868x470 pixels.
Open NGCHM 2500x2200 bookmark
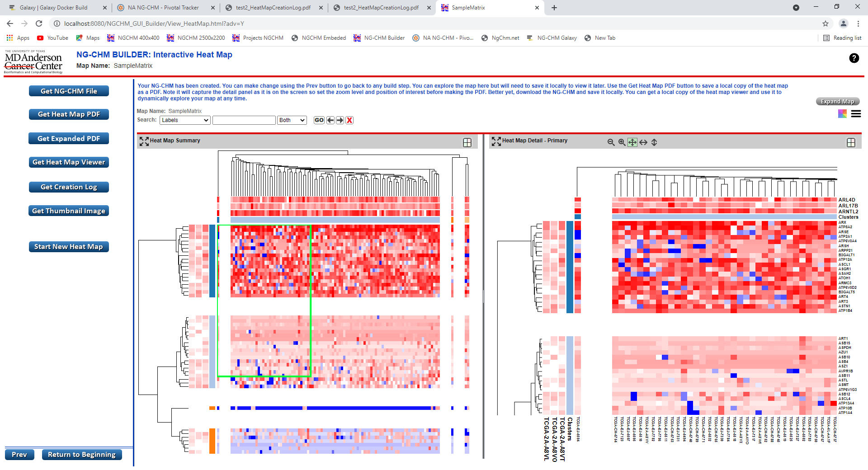[x=196, y=38]
